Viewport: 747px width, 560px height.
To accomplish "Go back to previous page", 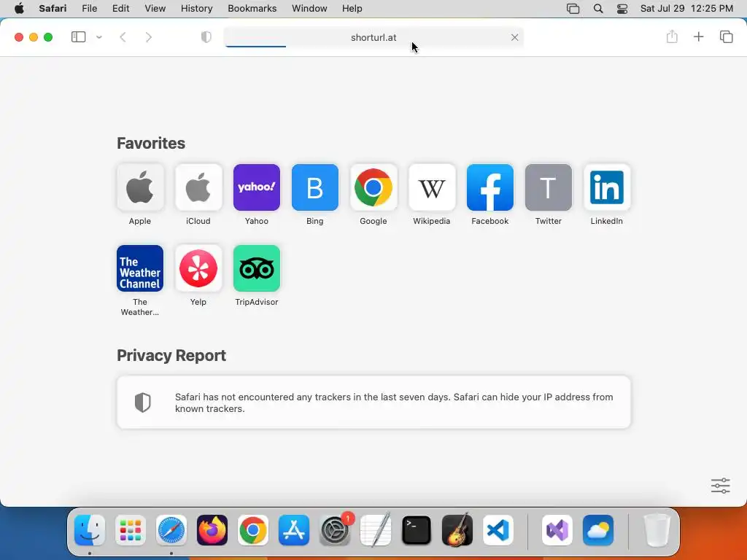I will point(123,37).
